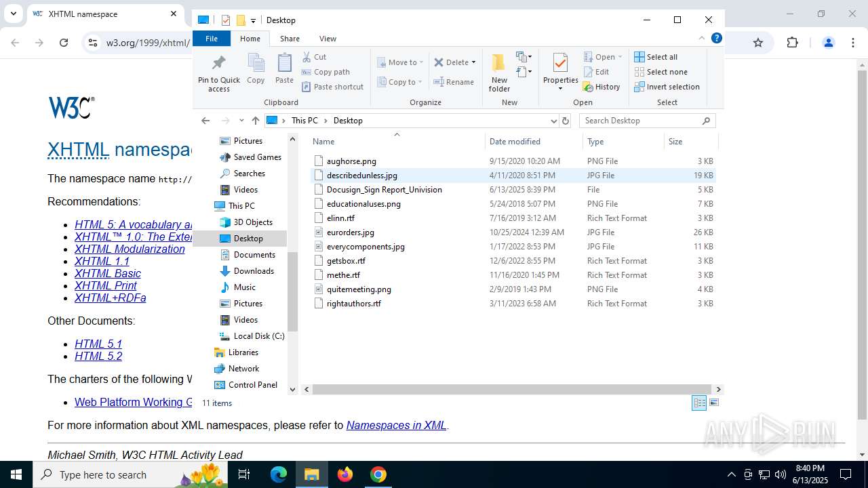Select Paste shortcut option
Screen dimensions: 868x488
pos(332,87)
